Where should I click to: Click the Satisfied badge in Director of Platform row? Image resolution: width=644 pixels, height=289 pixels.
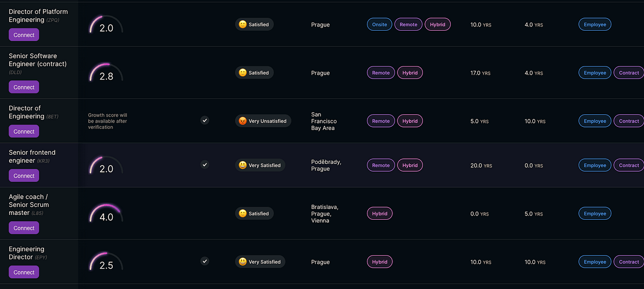click(254, 24)
